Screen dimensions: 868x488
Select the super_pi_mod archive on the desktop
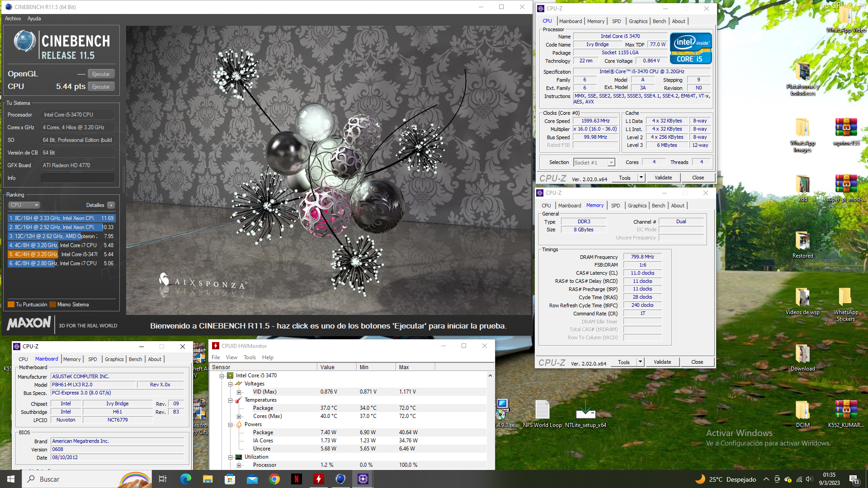pyautogui.click(x=846, y=188)
